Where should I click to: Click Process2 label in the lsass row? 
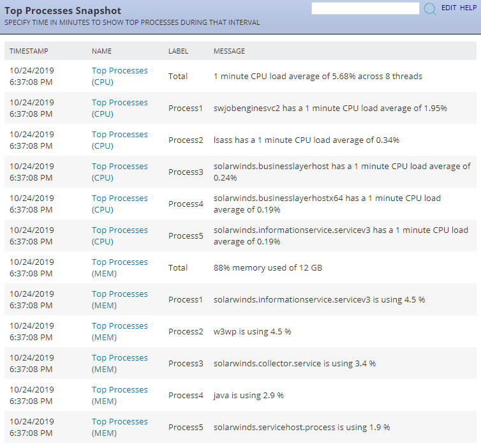186,140
